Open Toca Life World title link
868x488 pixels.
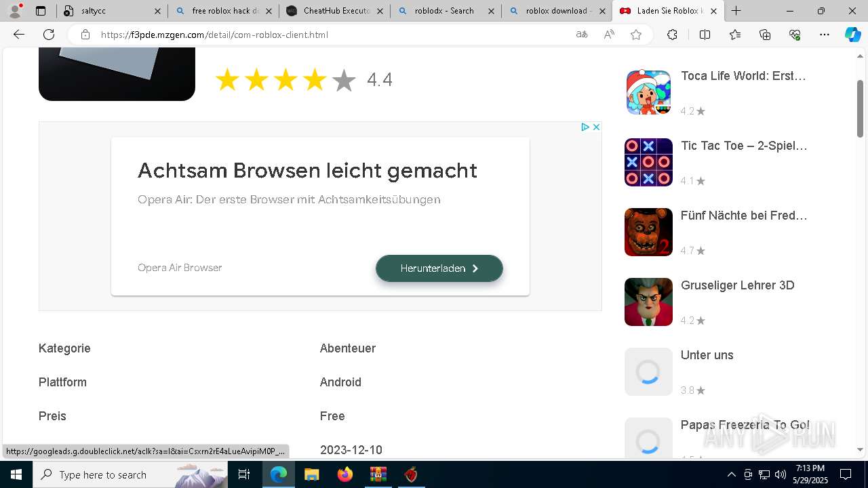click(743, 76)
